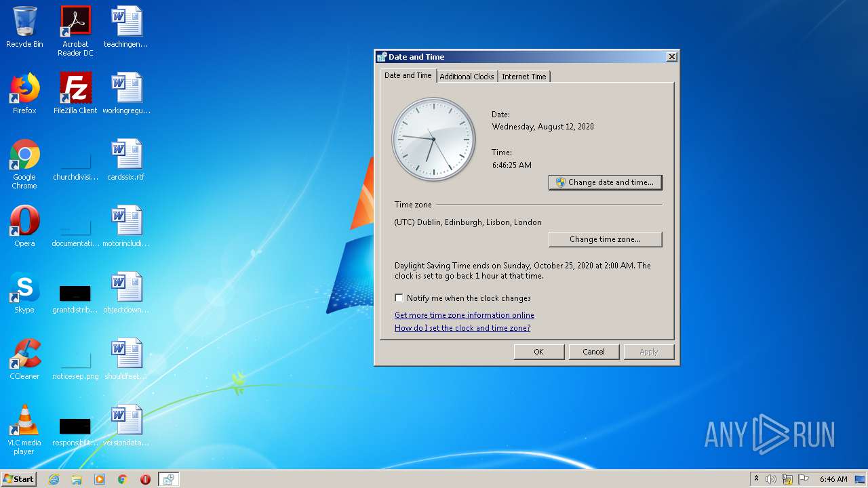Launch CCleaner desktop shortcut

click(x=24, y=359)
